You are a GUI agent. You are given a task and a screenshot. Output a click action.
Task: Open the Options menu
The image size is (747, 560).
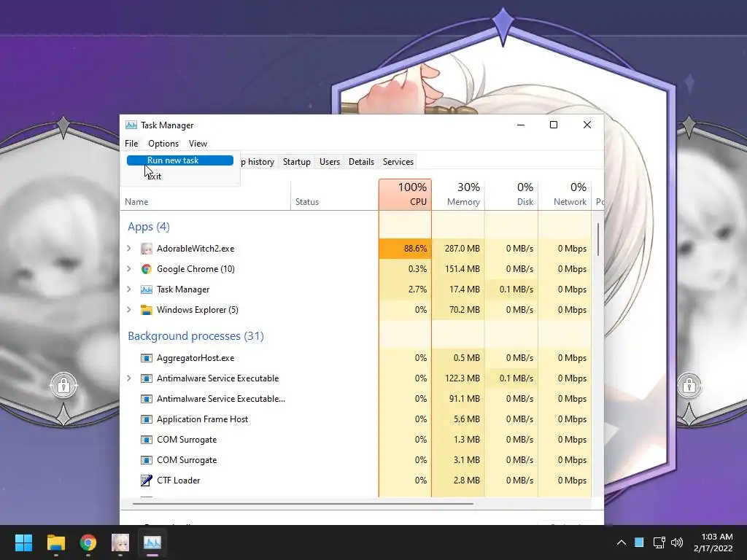(163, 144)
